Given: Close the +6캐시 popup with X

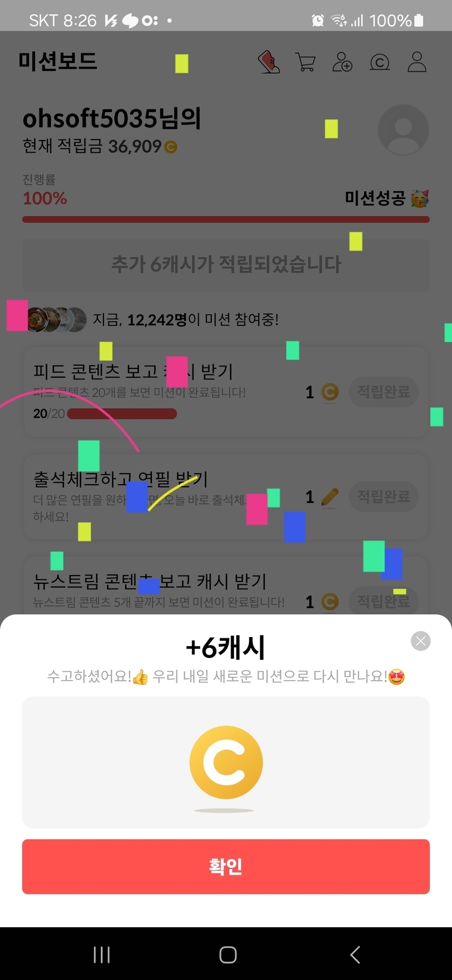Looking at the screenshot, I should [420, 641].
